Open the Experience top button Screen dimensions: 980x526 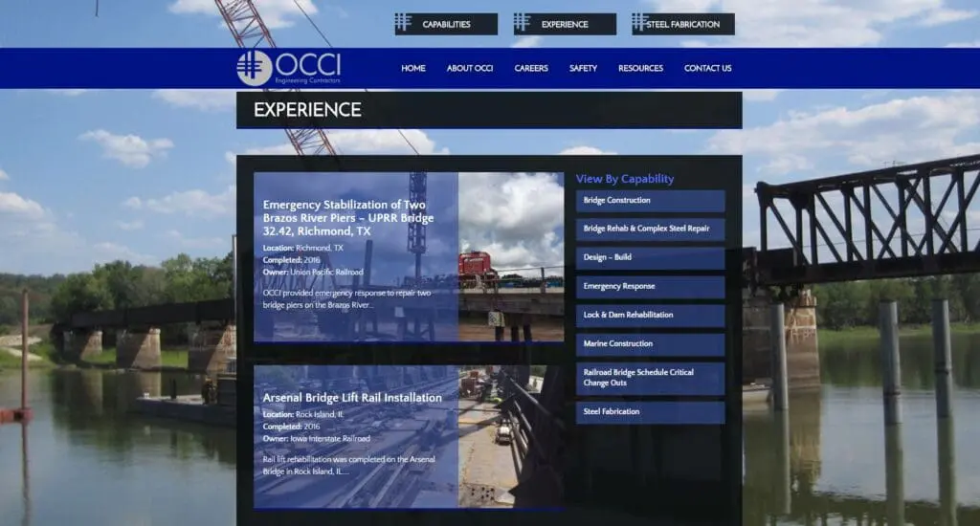click(x=565, y=24)
